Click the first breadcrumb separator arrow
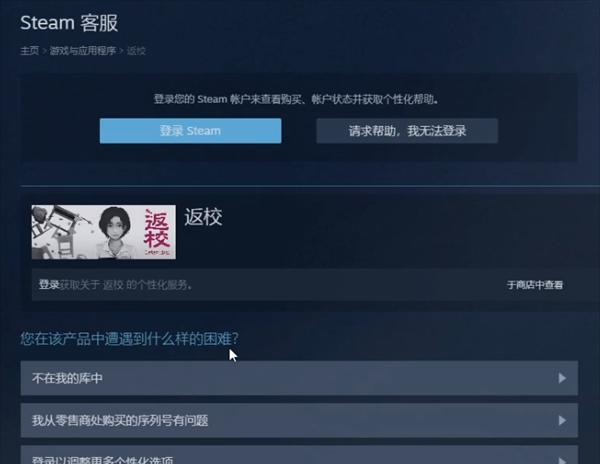This screenshot has width=600, height=464. pos(44,50)
